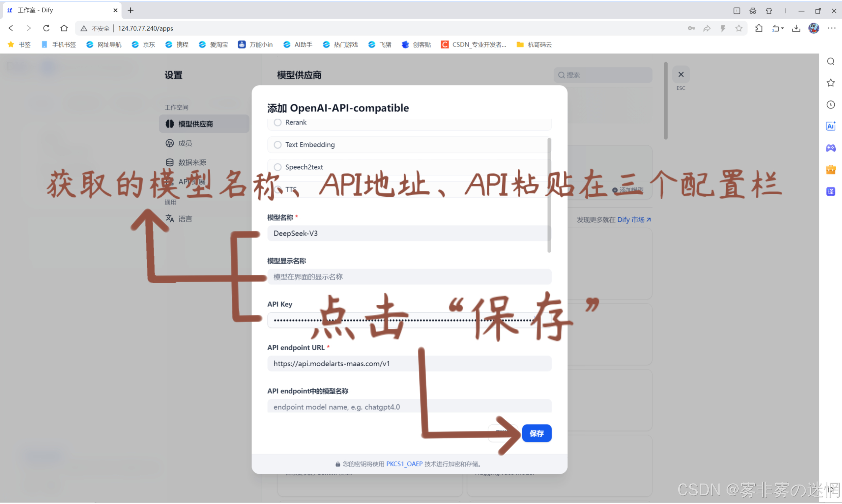Select the Speech2text radio option
Image resolution: width=842 pixels, height=504 pixels.
(277, 167)
